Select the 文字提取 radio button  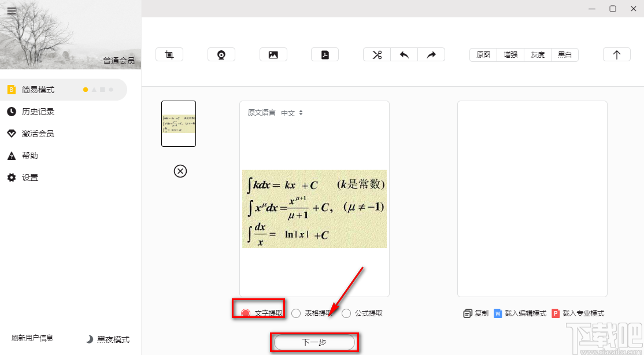click(x=246, y=313)
